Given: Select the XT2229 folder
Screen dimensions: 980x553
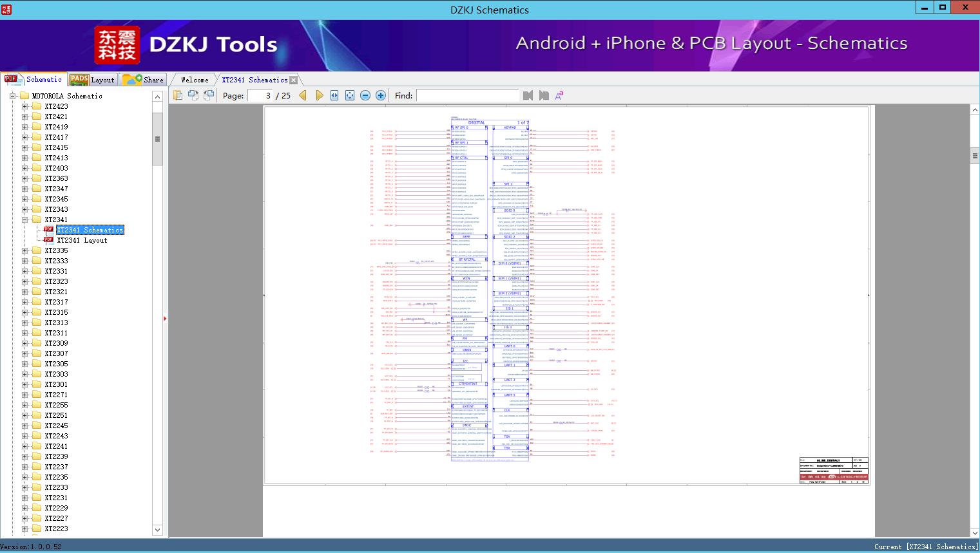Looking at the screenshot, I should coord(56,508).
